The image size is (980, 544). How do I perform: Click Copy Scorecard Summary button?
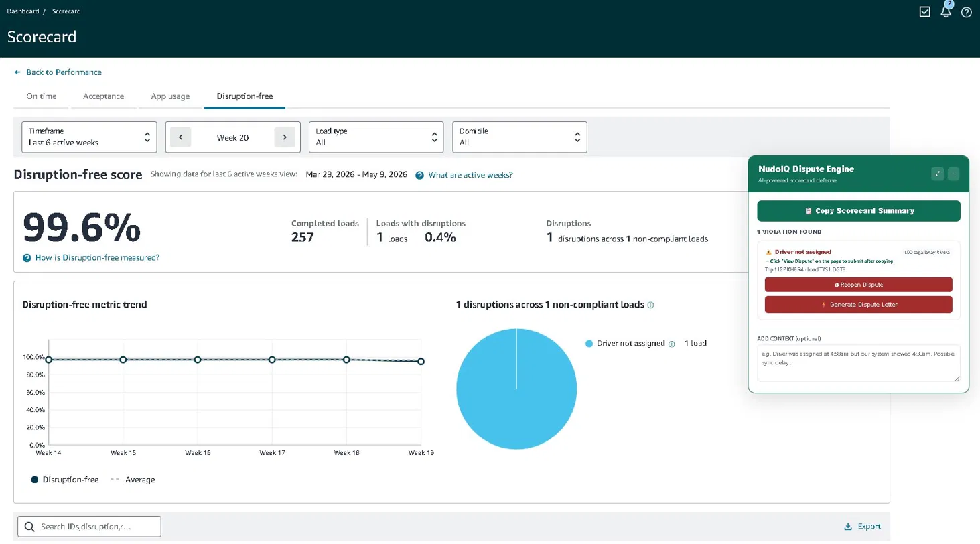coord(859,211)
